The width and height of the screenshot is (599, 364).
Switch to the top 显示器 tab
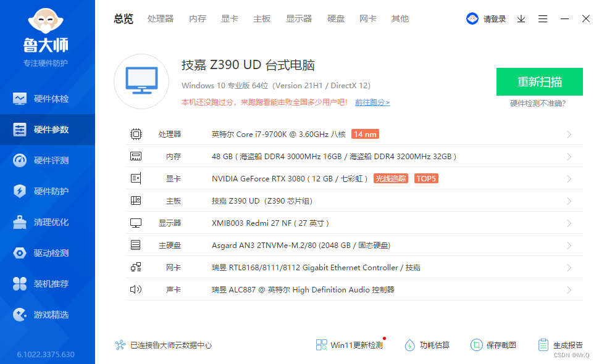299,19
